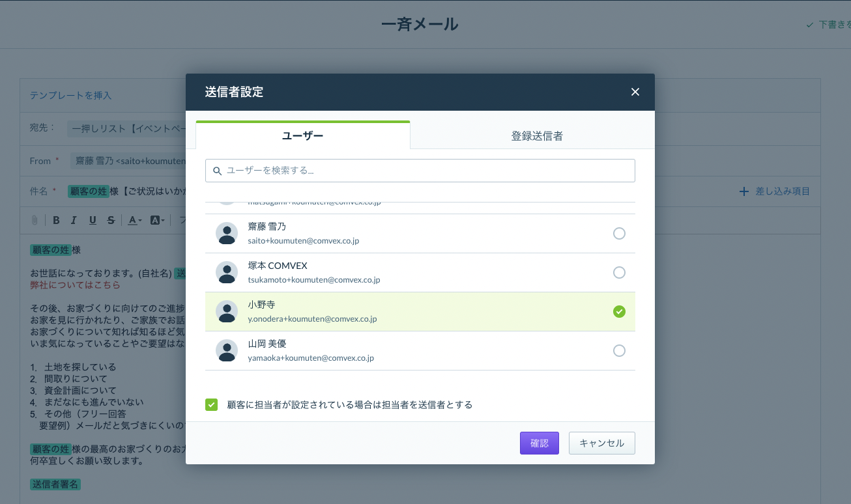Click the 弊社についてはこちら red link
Image resolution: width=851 pixels, height=504 pixels.
[75, 285]
